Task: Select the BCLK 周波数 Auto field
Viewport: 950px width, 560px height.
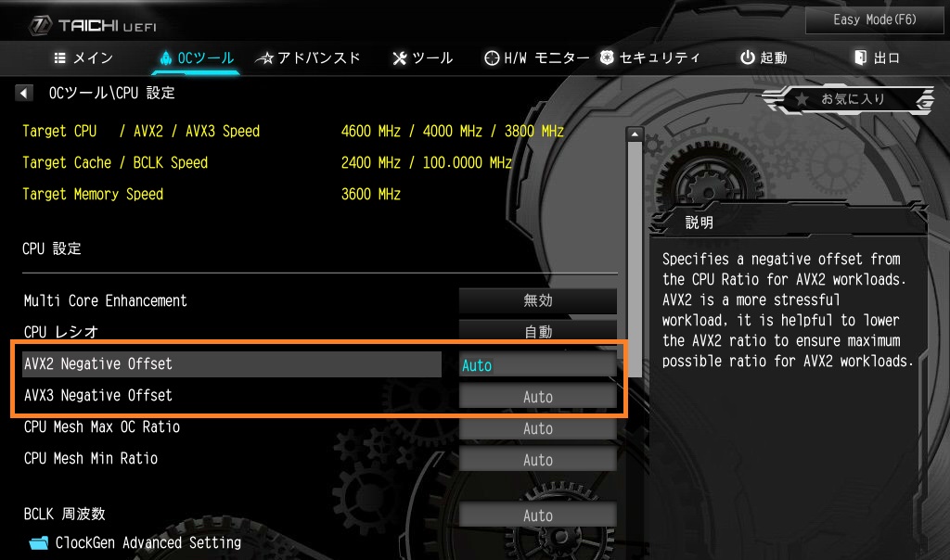Action: coord(537,515)
